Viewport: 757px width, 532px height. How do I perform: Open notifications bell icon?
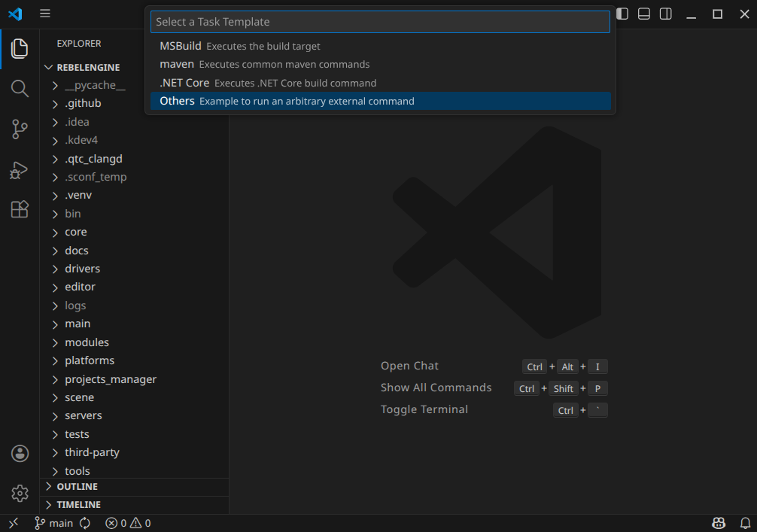tap(746, 523)
